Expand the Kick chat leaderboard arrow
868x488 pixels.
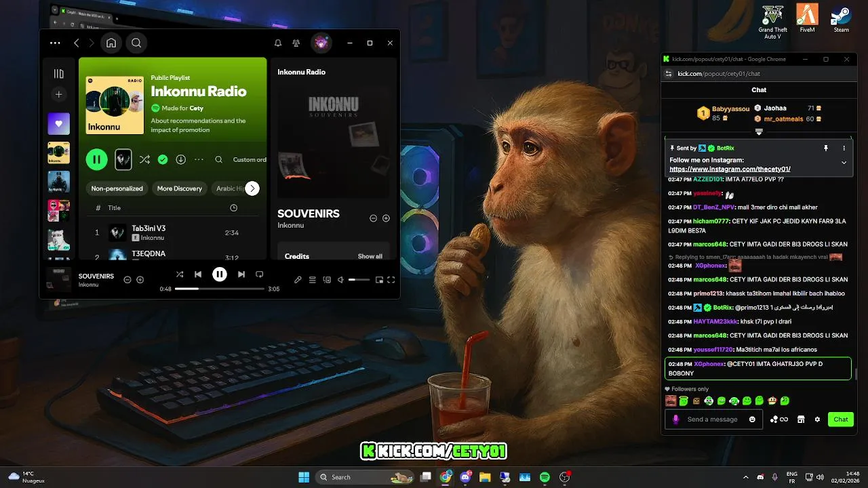(759, 131)
